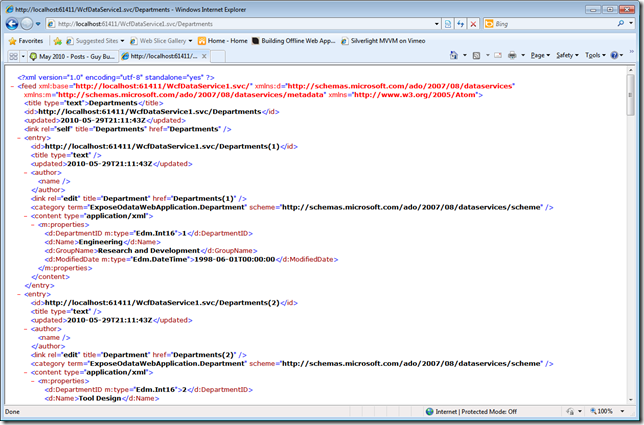Open Web Slice Gallery link
644x425 pixels.
[161, 41]
